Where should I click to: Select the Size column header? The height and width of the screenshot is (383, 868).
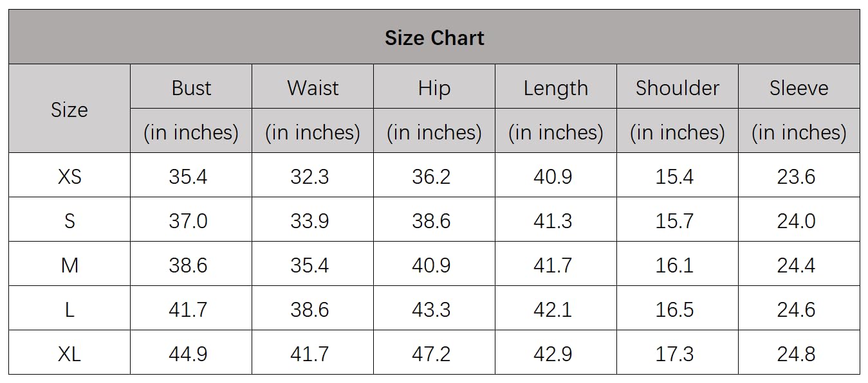tap(69, 110)
